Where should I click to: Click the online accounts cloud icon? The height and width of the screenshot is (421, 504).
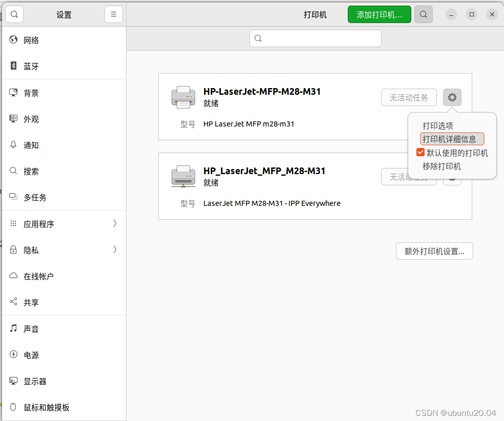[13, 276]
